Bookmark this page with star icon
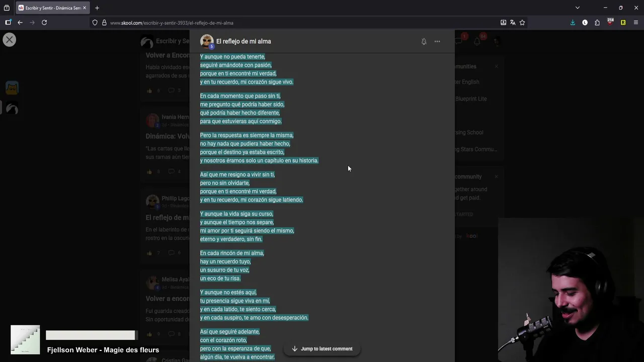The height and width of the screenshot is (362, 644). (x=522, y=23)
